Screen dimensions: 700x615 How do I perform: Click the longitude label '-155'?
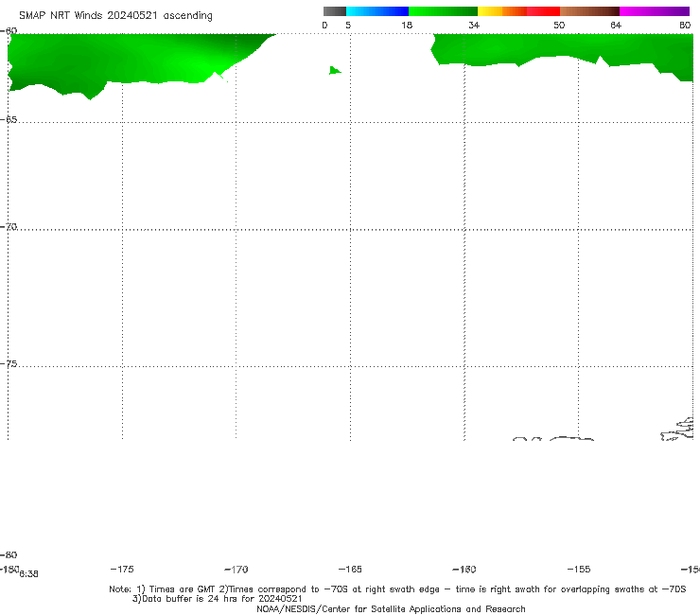click(579, 570)
